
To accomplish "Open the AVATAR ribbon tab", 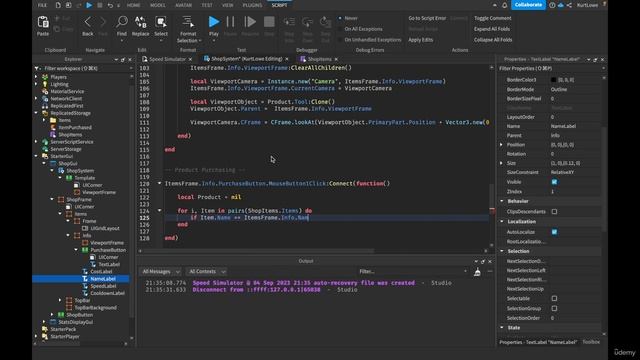I will (x=183, y=5).
